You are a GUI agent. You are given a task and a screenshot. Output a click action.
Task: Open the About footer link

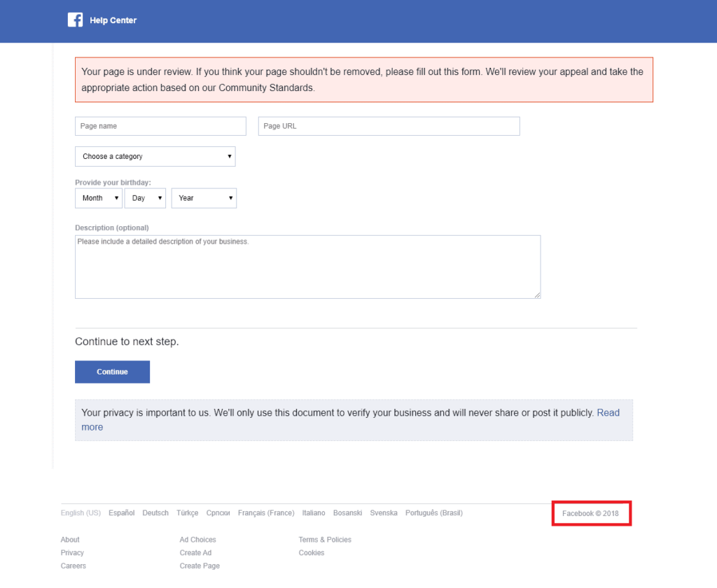(x=69, y=540)
